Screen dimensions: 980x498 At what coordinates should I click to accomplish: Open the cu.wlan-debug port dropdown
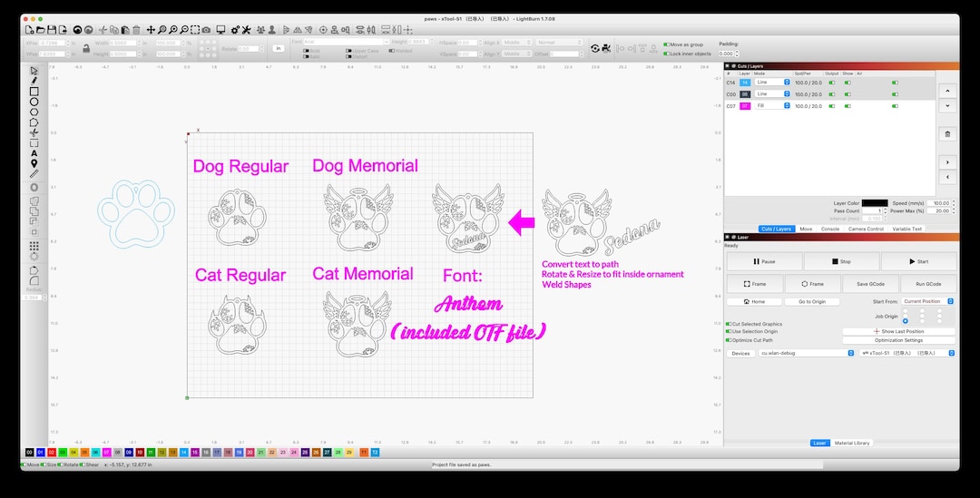pyautogui.click(x=807, y=353)
